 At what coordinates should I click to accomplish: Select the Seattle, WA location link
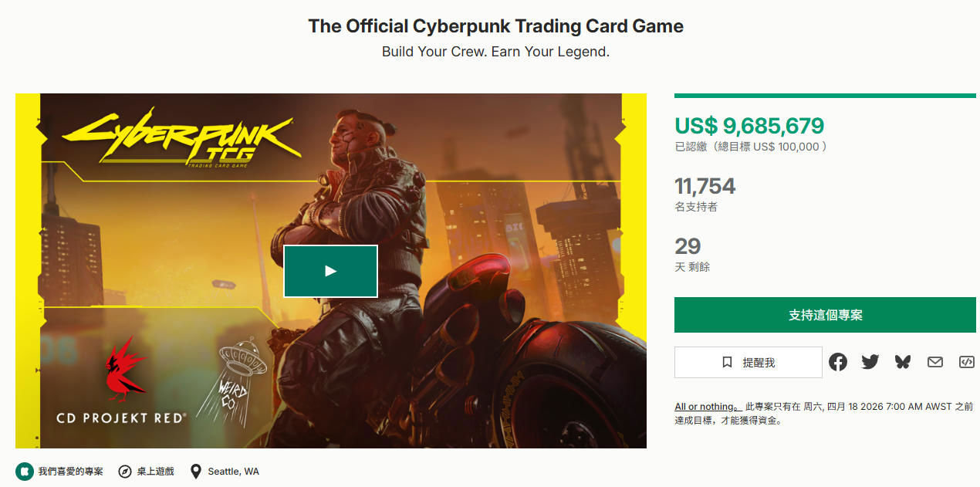pos(233,471)
